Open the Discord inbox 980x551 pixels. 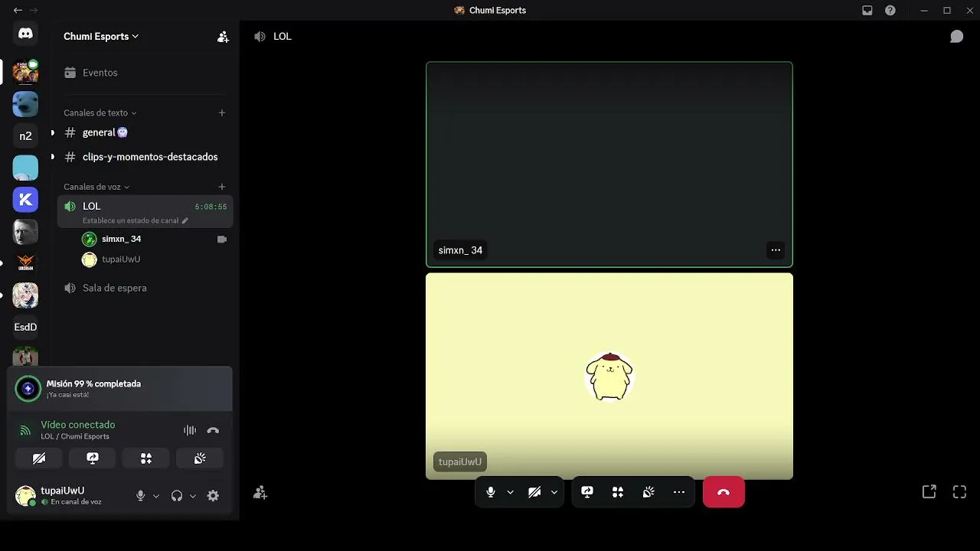click(867, 11)
